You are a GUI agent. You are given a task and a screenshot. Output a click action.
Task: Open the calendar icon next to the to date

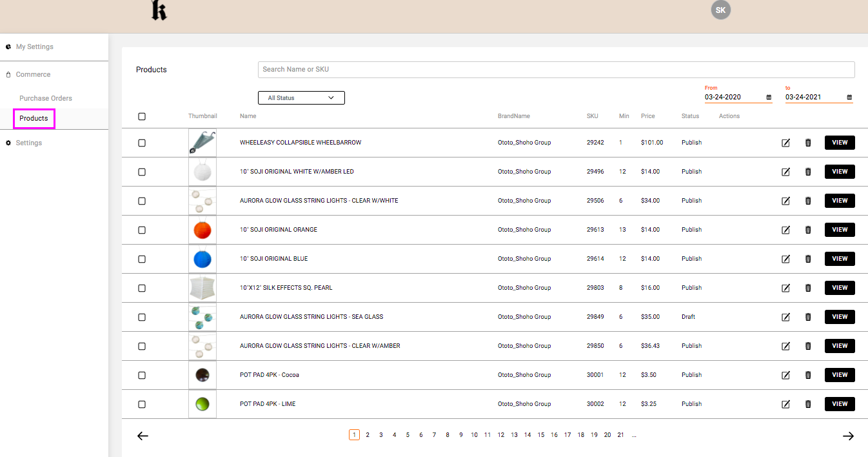tap(849, 97)
